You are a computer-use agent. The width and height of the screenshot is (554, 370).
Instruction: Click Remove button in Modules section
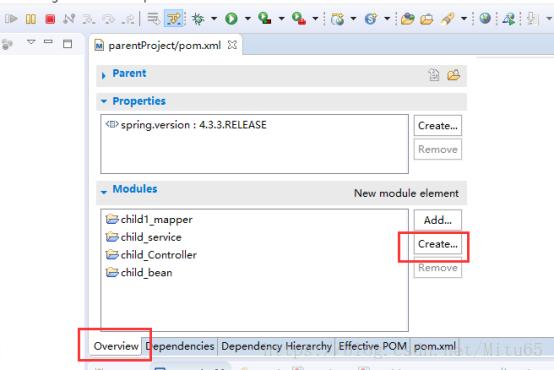pos(438,268)
